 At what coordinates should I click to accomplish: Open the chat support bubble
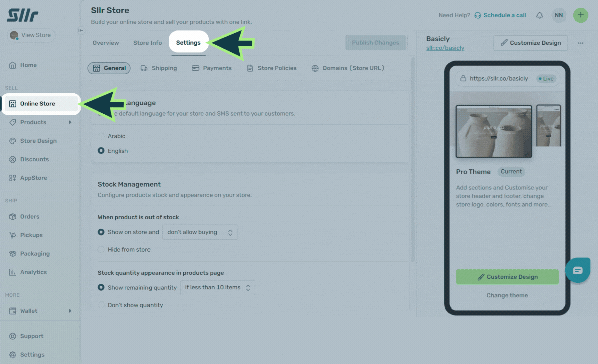click(578, 270)
